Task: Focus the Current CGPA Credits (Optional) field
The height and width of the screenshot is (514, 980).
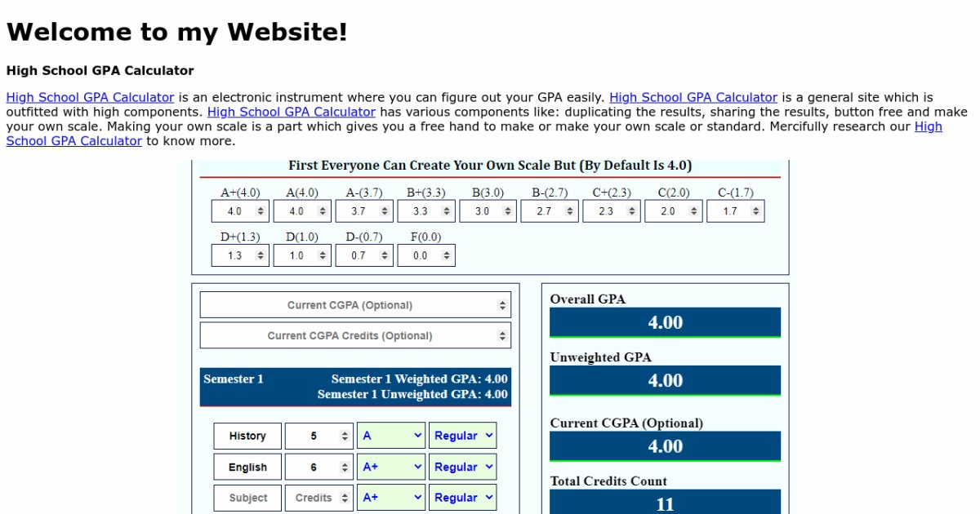Action: 350,335
